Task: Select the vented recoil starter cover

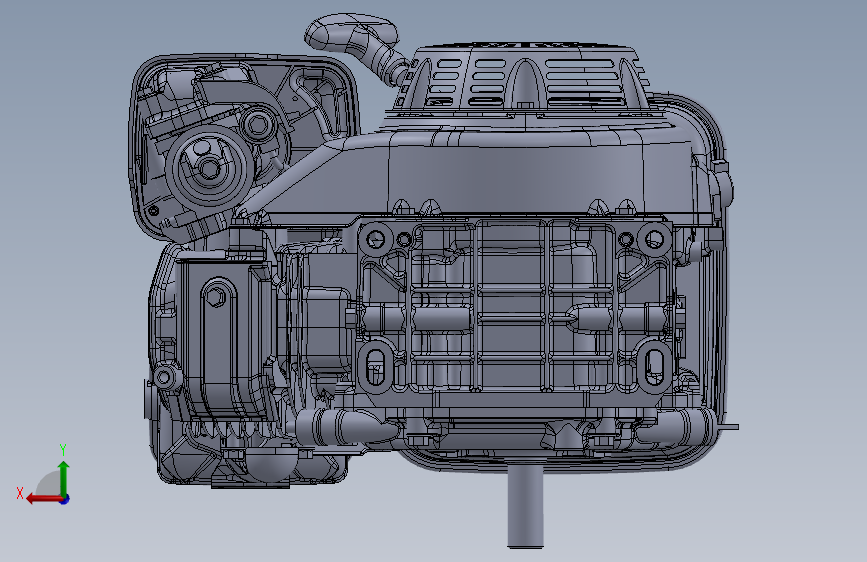Action: (523, 75)
